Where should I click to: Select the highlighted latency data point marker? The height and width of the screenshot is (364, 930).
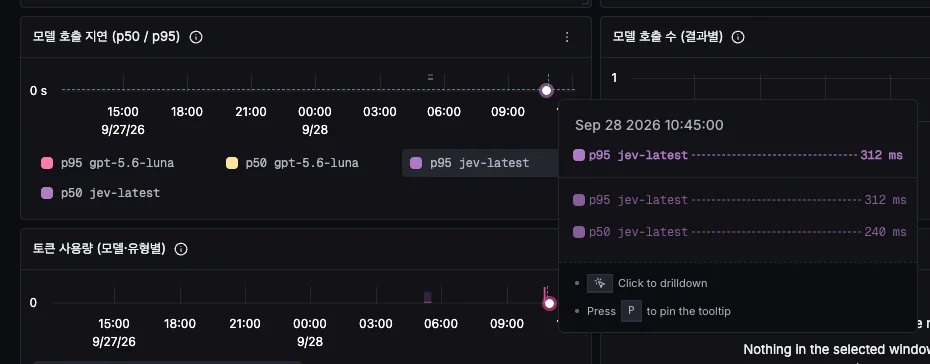pyautogui.click(x=547, y=90)
